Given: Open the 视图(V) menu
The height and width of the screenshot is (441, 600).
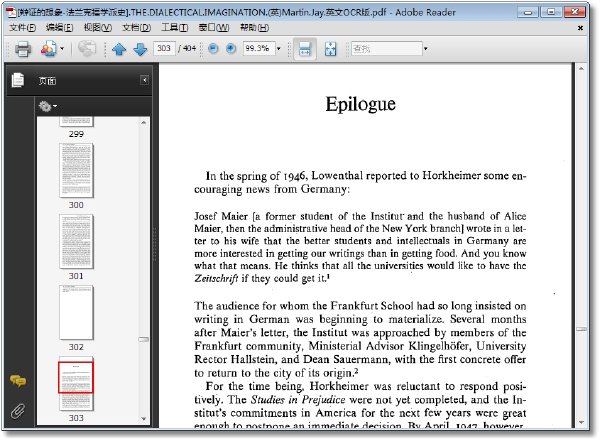Looking at the screenshot, I should click(98, 28).
